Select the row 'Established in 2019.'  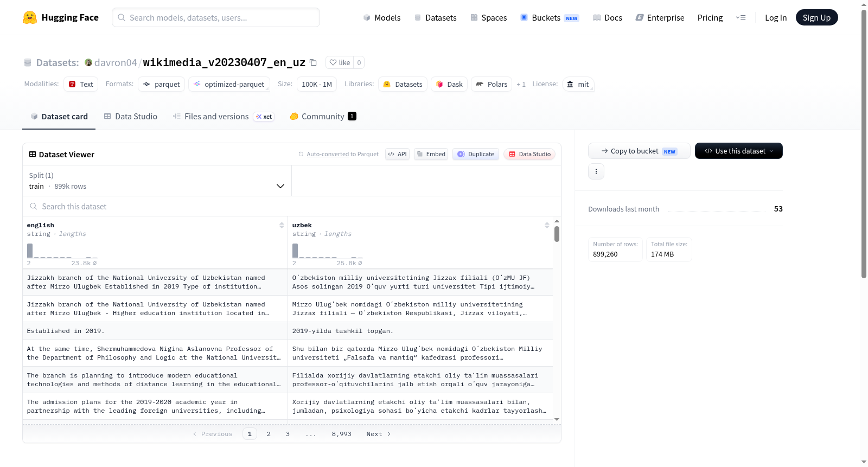[x=288, y=331]
